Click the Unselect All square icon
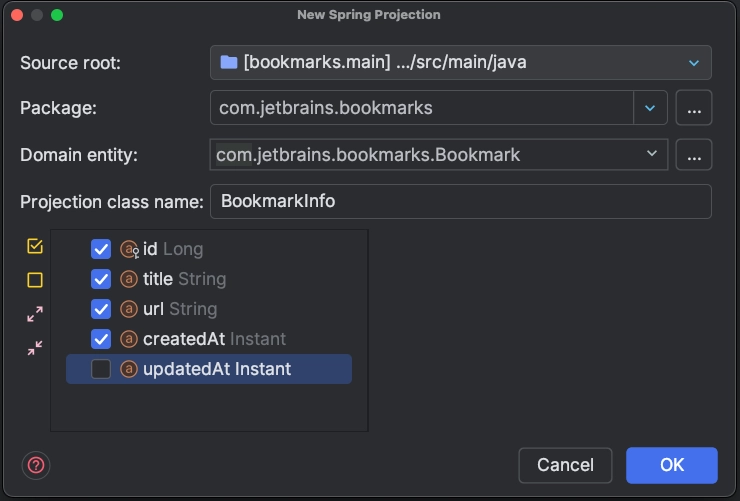Screen dimensions: 740x501 tap(35, 280)
